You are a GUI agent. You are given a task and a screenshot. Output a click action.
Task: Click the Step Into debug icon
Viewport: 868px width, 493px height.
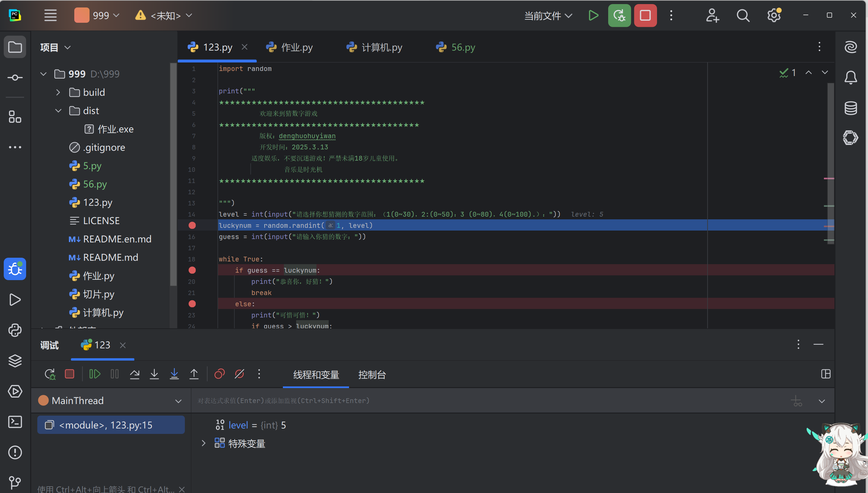154,374
